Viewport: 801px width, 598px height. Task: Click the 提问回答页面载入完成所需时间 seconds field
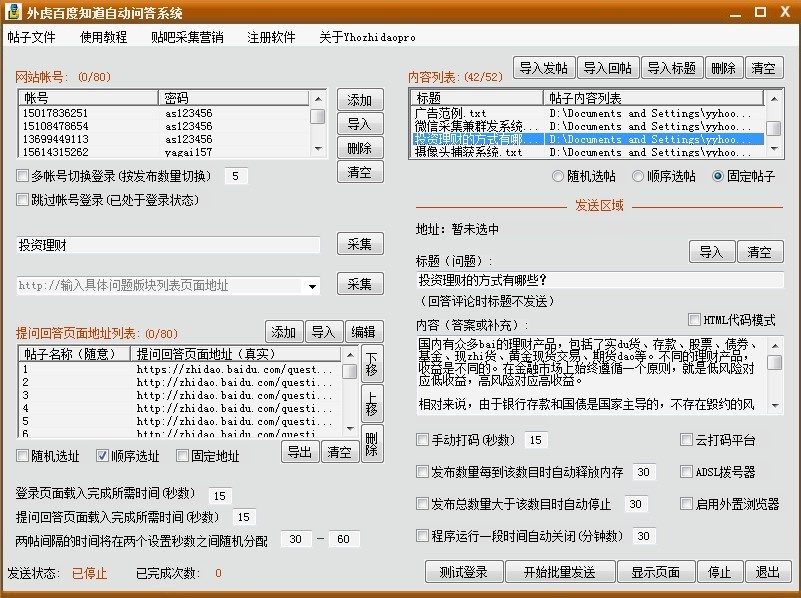point(244,517)
